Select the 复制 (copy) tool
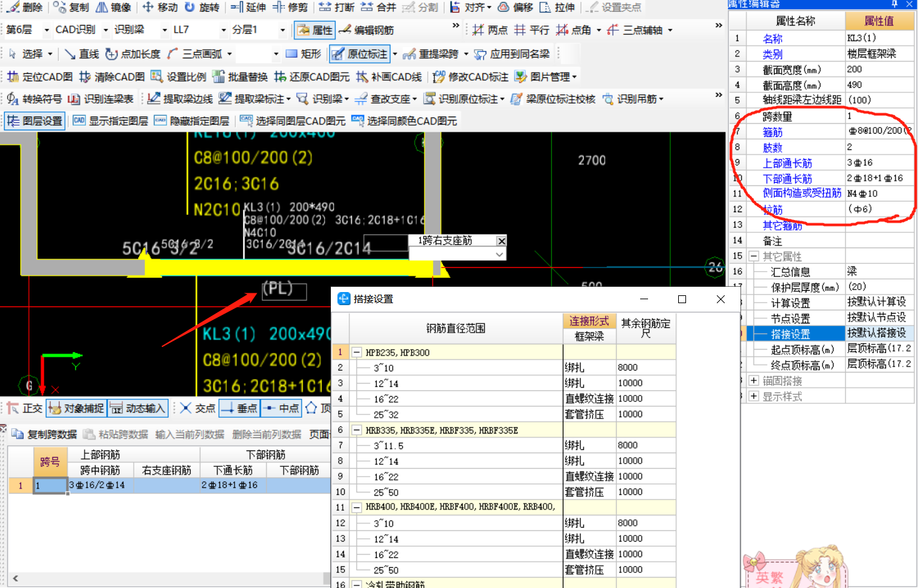The height and width of the screenshot is (588, 918). pos(71,7)
